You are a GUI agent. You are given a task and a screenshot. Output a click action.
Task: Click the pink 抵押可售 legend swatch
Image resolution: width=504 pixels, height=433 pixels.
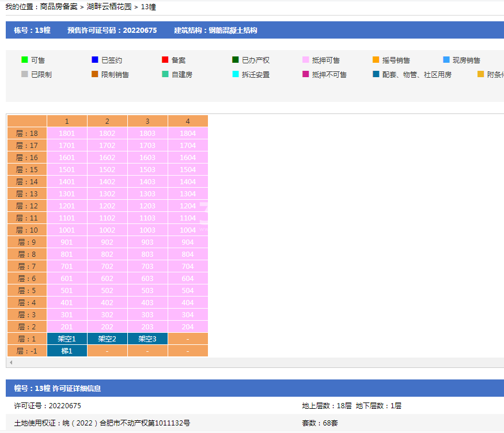pyautogui.click(x=306, y=60)
